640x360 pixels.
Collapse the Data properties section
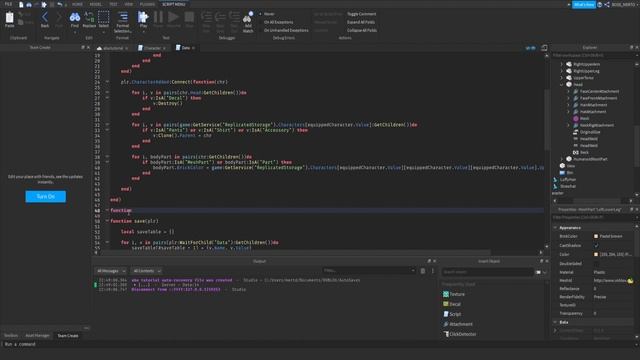pos(555,322)
